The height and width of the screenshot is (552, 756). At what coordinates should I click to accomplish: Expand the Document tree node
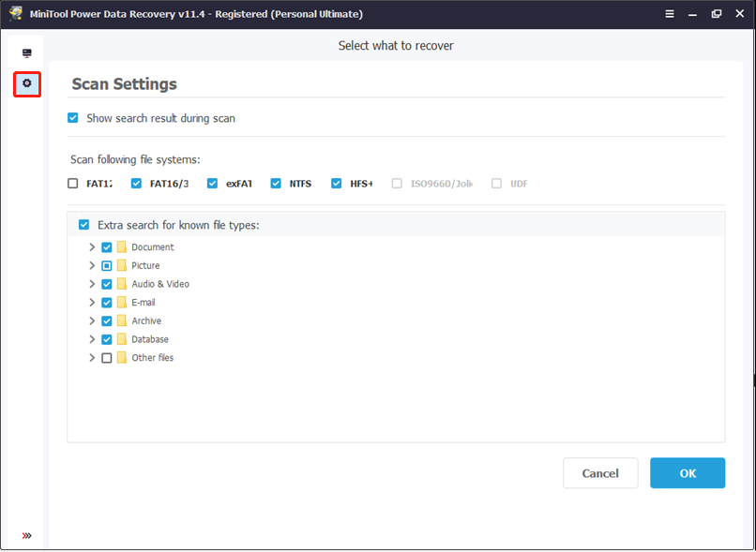click(92, 247)
